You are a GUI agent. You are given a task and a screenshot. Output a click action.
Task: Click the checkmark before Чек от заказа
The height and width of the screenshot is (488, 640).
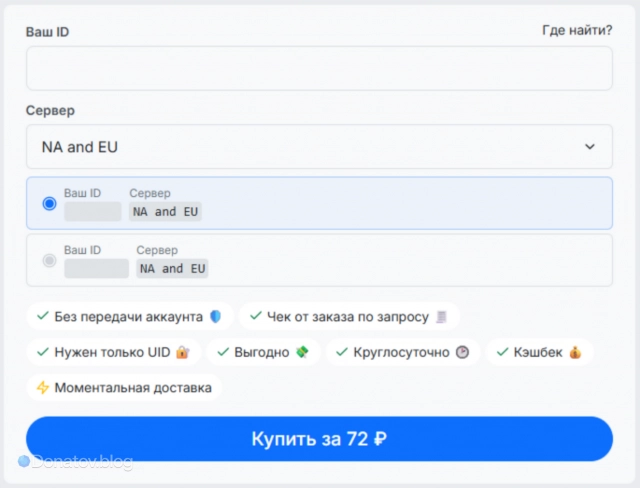pyautogui.click(x=256, y=316)
